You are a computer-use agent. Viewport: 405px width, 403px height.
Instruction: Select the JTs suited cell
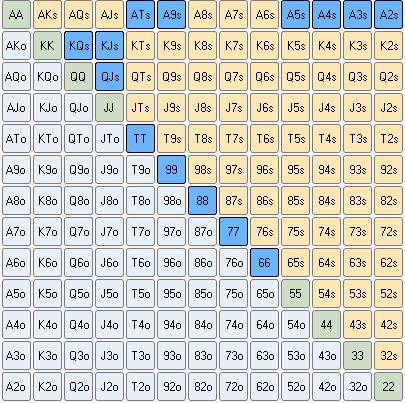140,107
